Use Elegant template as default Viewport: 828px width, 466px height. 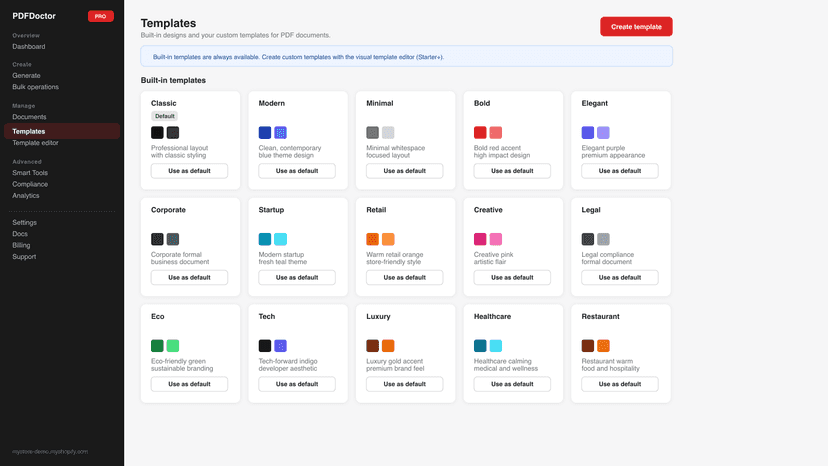click(620, 171)
